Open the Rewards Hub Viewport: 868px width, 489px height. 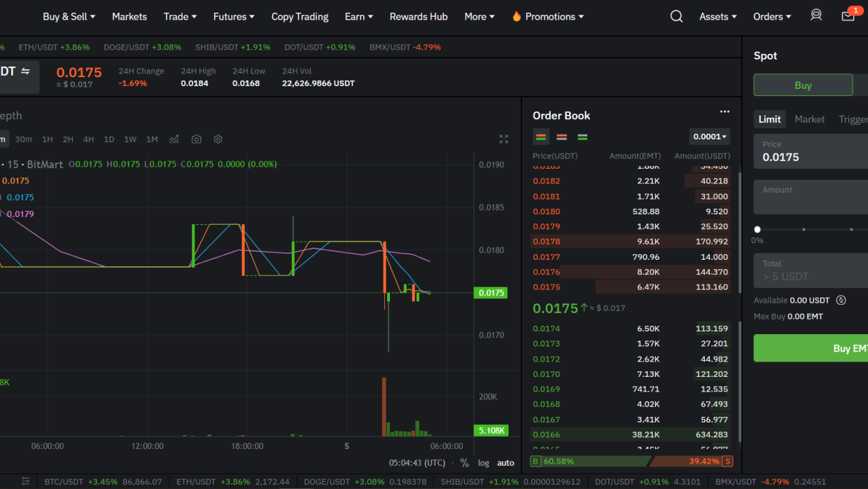point(419,16)
